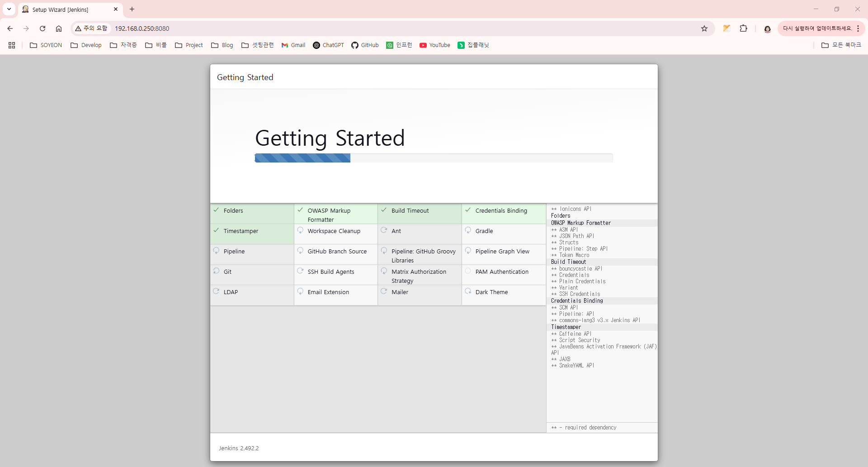Viewport: 868px width, 467px height.
Task: Click the pending spinner beside Mailer
Action: [x=384, y=291]
